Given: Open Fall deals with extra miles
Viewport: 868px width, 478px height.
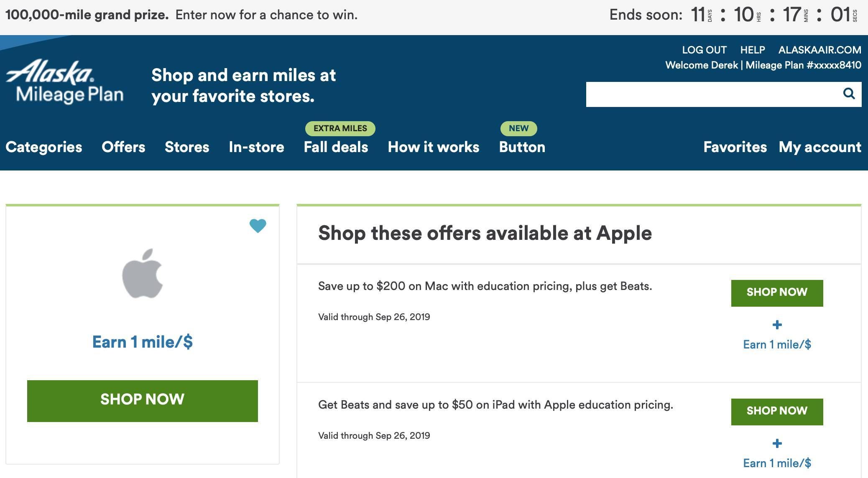Looking at the screenshot, I should pos(336,147).
